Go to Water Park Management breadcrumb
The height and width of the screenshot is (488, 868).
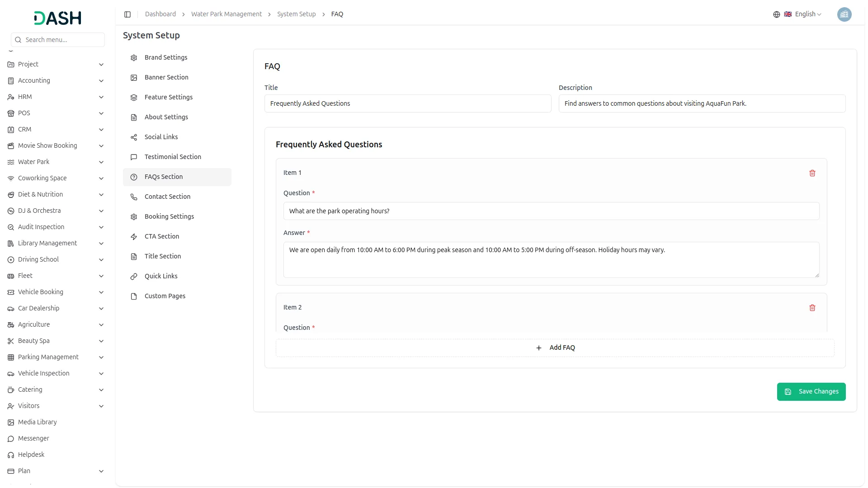(226, 14)
